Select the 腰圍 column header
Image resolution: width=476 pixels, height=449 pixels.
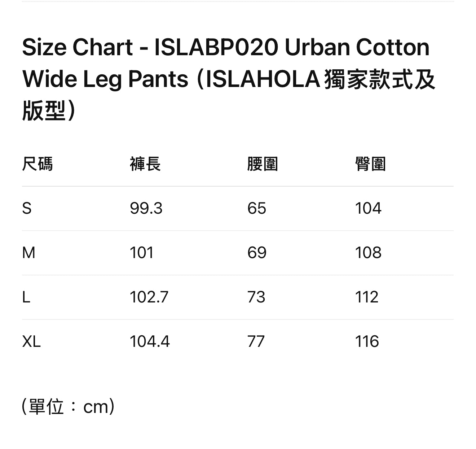click(262, 164)
